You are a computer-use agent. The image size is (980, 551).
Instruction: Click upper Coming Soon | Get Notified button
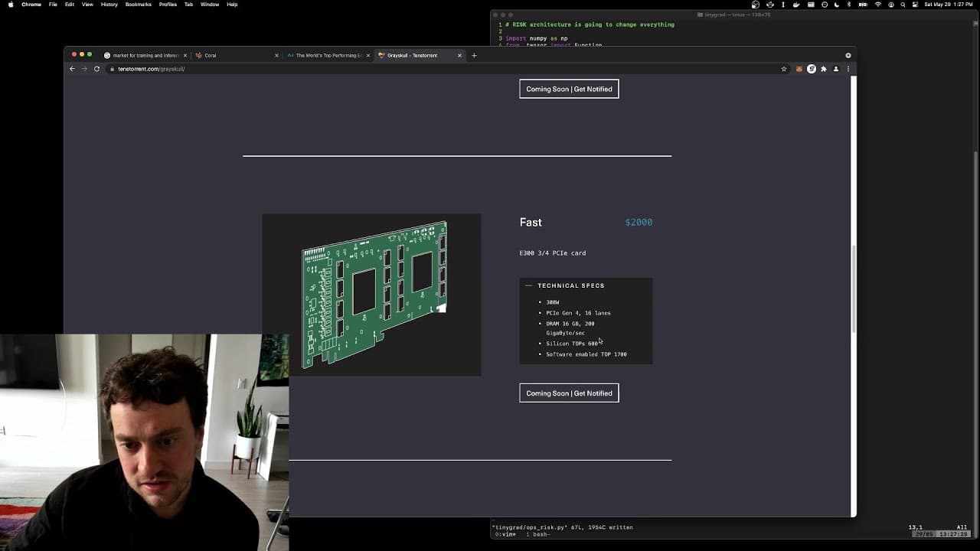(x=569, y=89)
